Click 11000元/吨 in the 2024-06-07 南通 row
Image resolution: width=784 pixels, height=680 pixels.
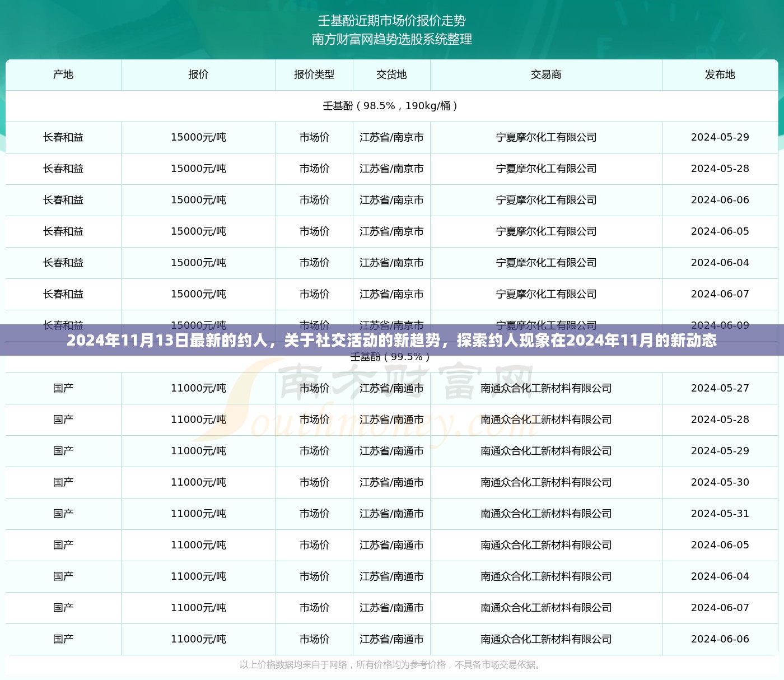click(x=198, y=608)
